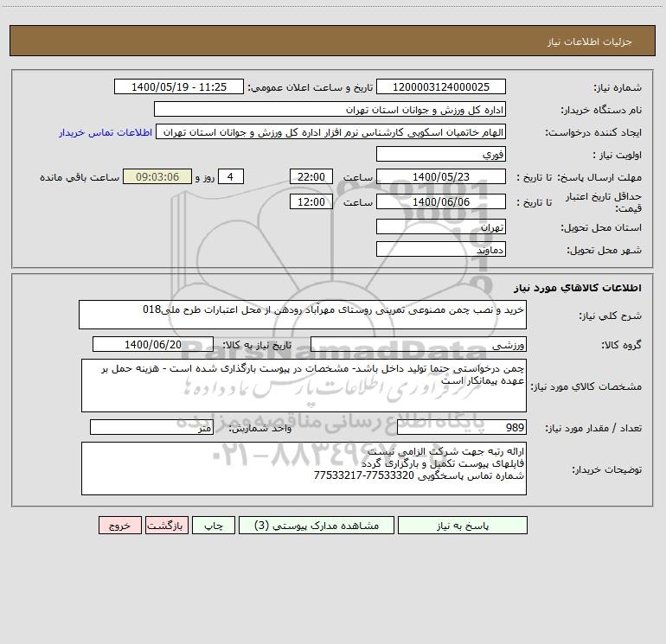Select the need number field 1200003124000025

441,86
